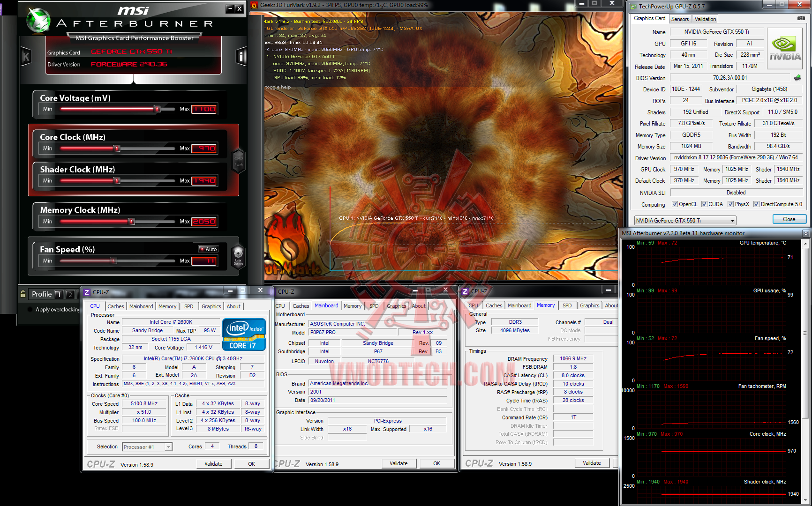Switch to the Sensors tab in GPU-Z
This screenshot has height=506, width=812.
point(680,19)
